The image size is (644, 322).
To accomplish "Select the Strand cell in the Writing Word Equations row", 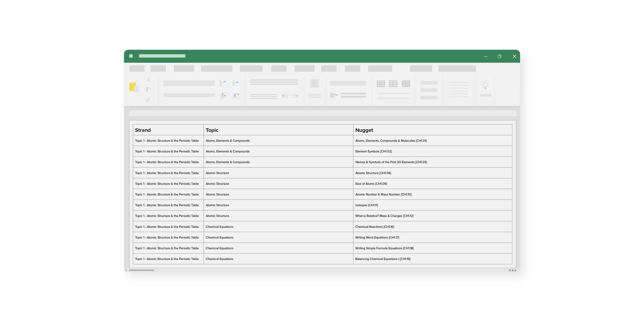I will (168, 238).
